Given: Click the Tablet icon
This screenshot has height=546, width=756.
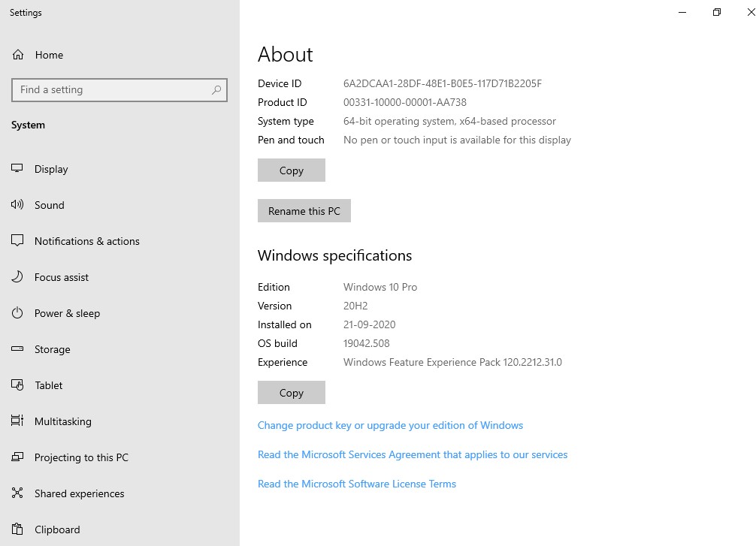Looking at the screenshot, I should 17,385.
